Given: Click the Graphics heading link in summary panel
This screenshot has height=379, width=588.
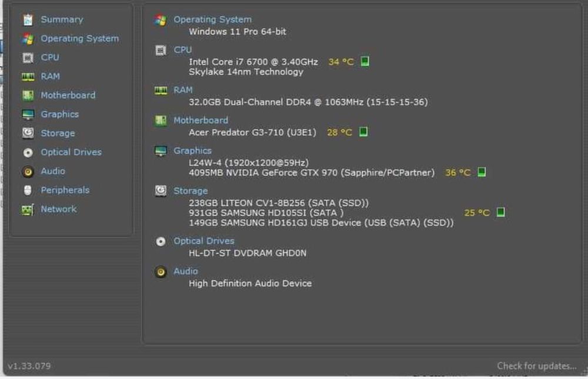Looking at the screenshot, I should tap(192, 150).
